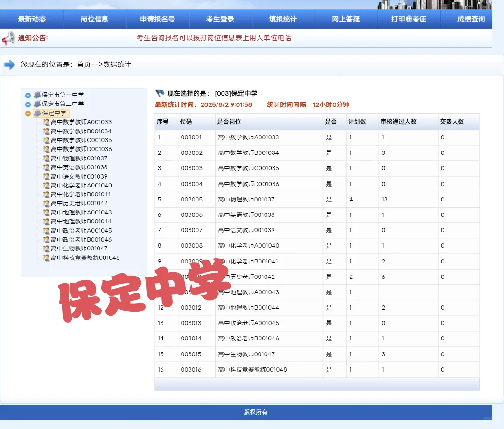The width and height of the screenshot is (504, 429).
Task: Collapse the 保定中学 tree node
Action: click(28, 113)
